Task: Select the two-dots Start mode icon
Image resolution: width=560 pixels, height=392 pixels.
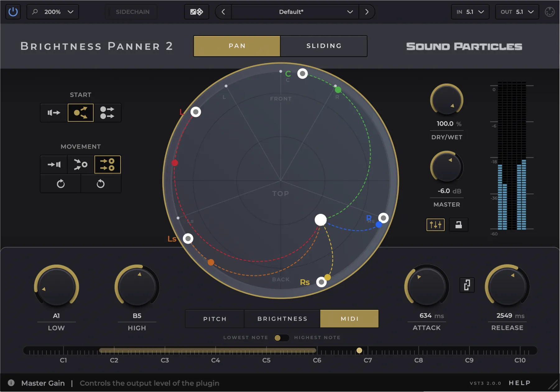Action: [107, 113]
